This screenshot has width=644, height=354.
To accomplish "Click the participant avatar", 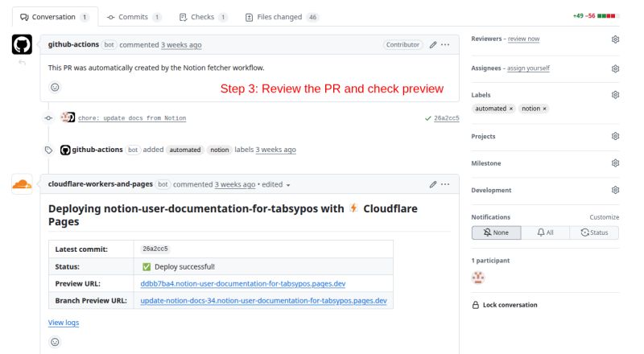I will (478, 278).
